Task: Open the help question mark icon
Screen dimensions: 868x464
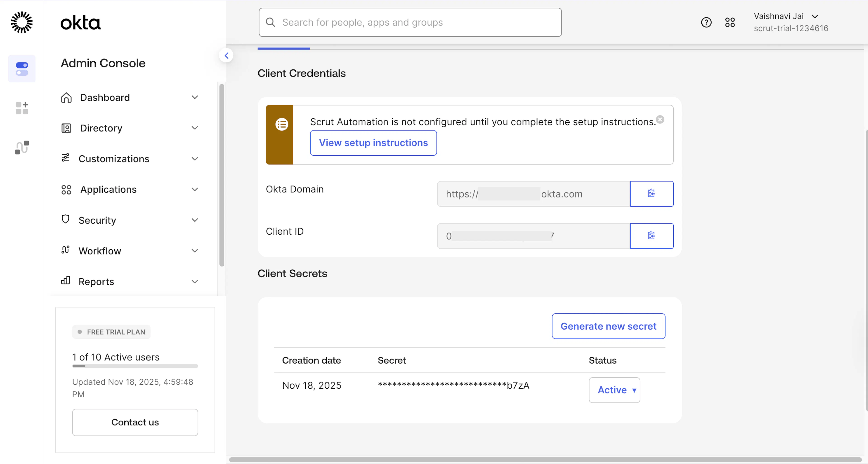Action: coord(706,22)
